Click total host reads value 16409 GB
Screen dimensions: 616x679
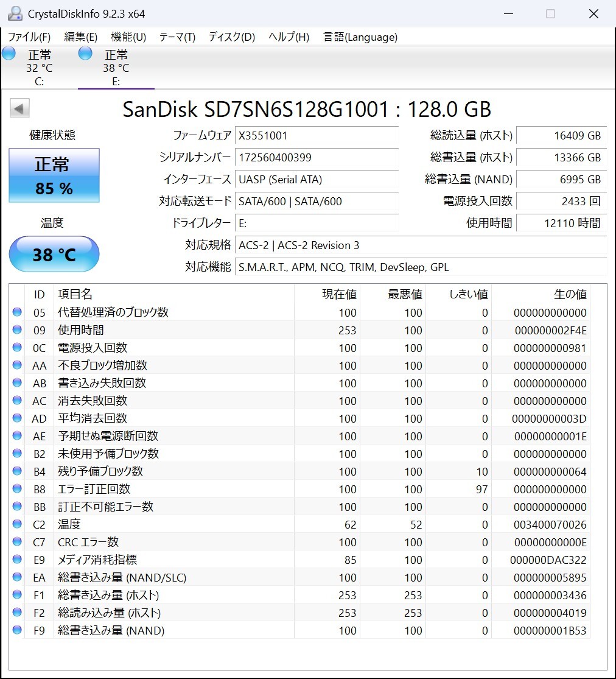tap(561, 136)
